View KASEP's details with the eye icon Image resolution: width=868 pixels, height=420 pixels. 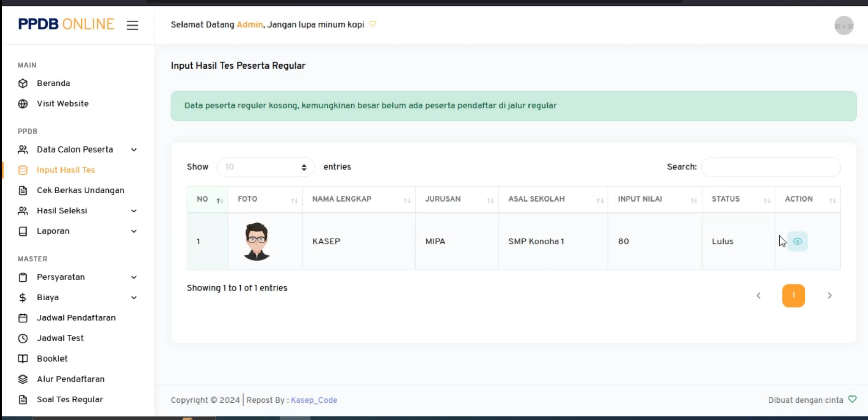pyautogui.click(x=797, y=241)
